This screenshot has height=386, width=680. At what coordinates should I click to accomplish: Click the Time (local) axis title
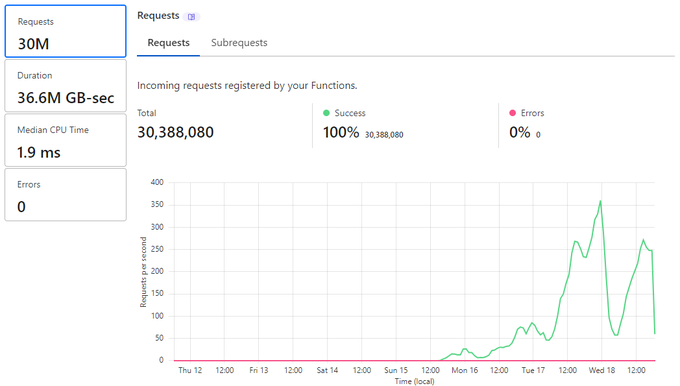pyautogui.click(x=414, y=381)
